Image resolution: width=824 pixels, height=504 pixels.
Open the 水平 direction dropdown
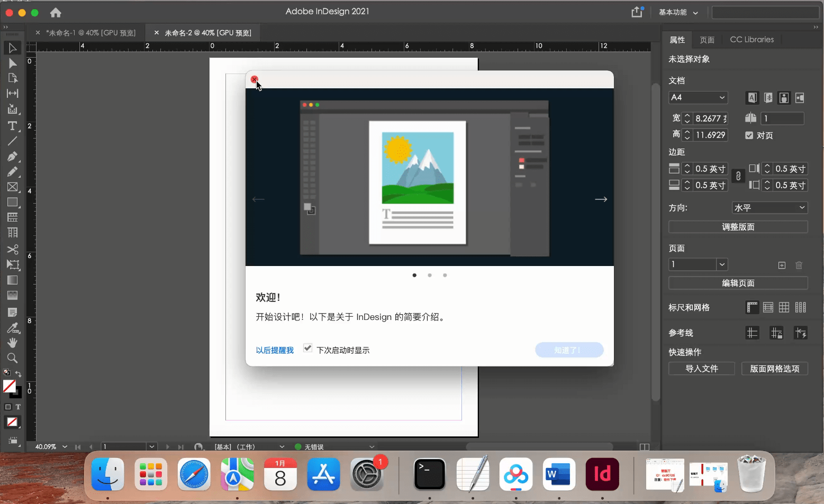click(x=770, y=208)
